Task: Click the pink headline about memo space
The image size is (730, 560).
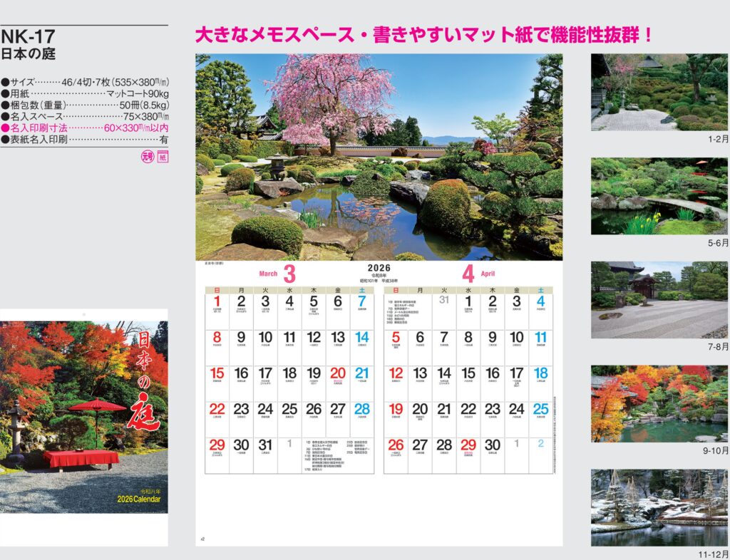Action: (x=424, y=35)
